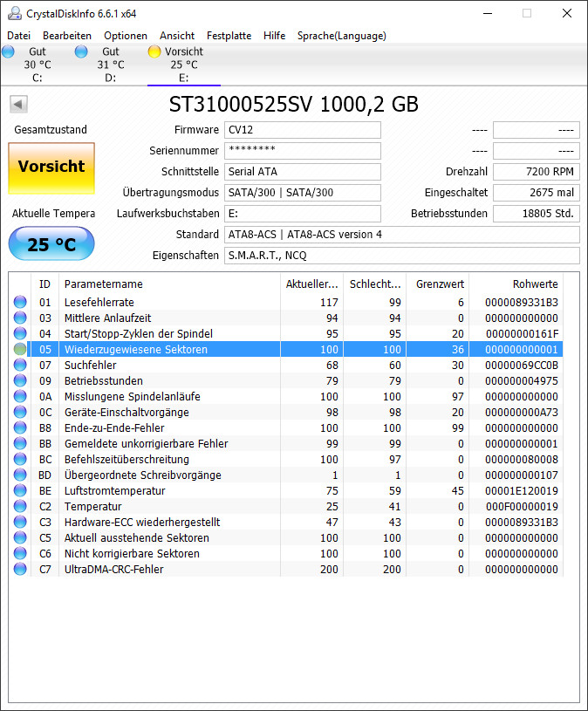Open the Ansicht menu
Image resolution: width=588 pixels, height=711 pixels.
(x=177, y=36)
